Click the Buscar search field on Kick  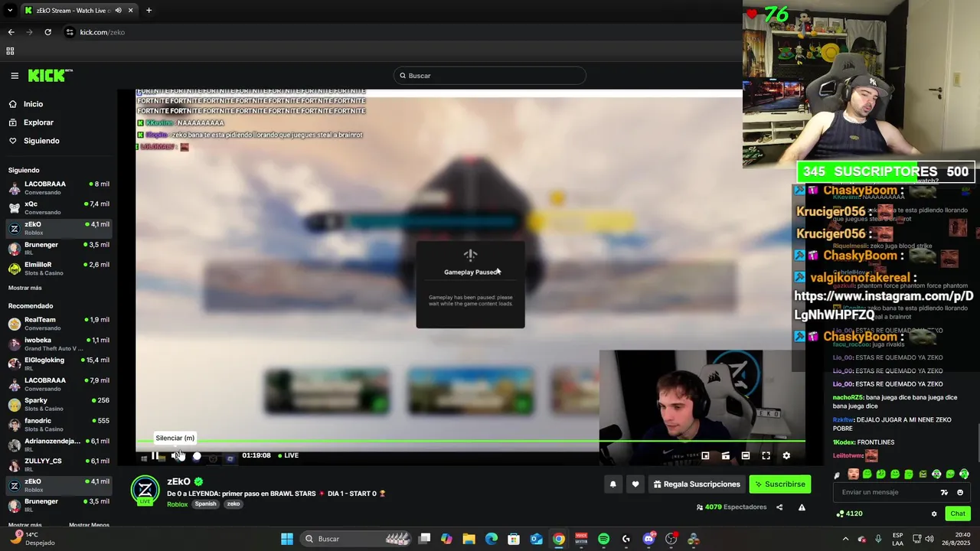pos(490,76)
